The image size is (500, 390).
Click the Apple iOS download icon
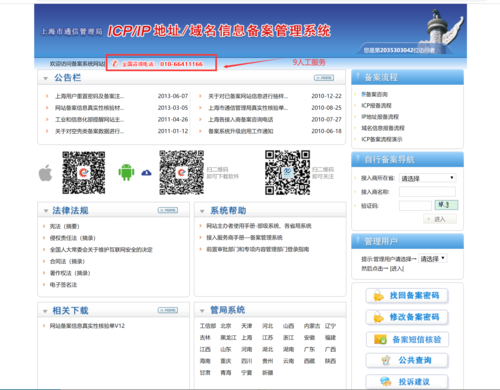(x=45, y=173)
